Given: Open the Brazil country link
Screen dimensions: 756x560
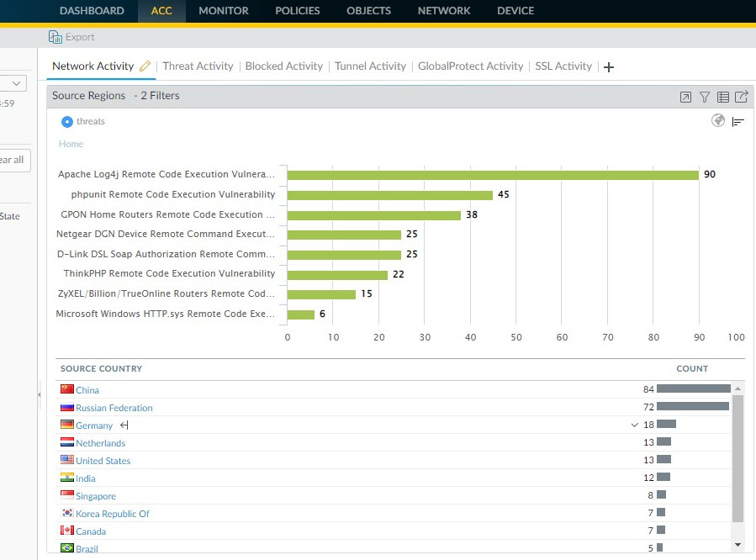Looking at the screenshot, I should click(87, 549).
